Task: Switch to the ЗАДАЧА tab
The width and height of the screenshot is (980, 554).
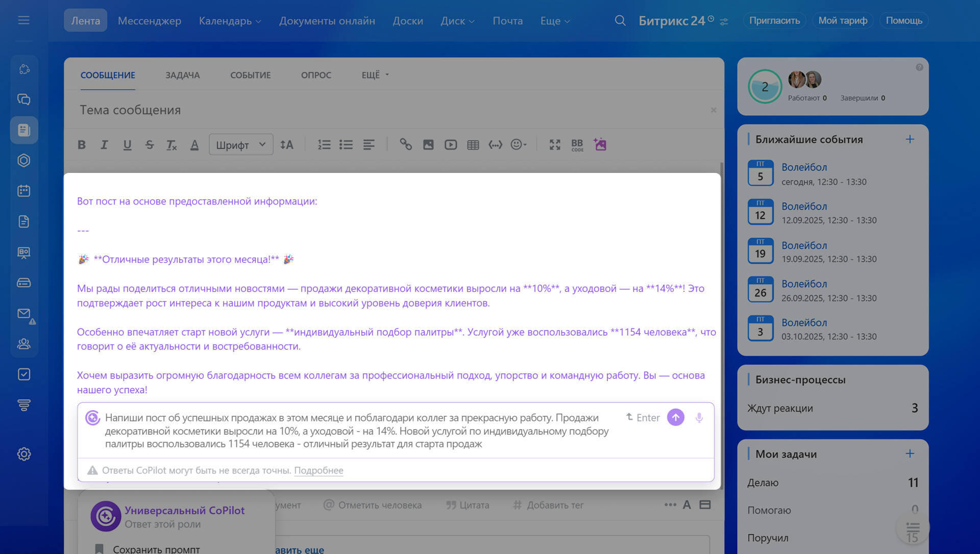Action: [182, 75]
